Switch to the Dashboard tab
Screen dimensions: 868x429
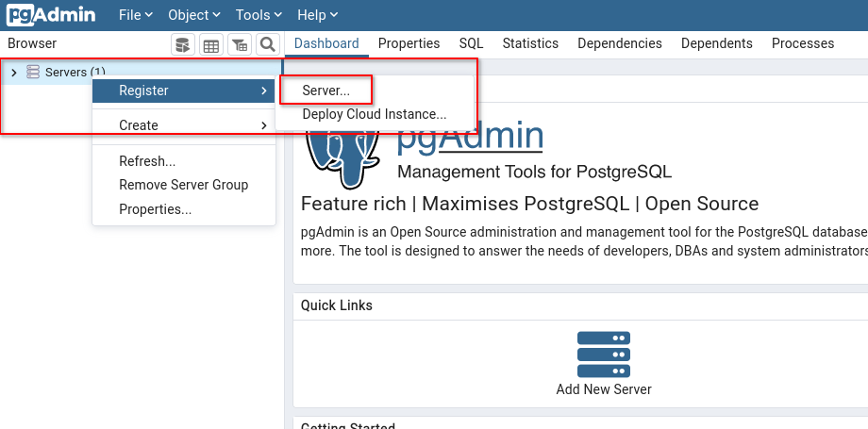[326, 43]
